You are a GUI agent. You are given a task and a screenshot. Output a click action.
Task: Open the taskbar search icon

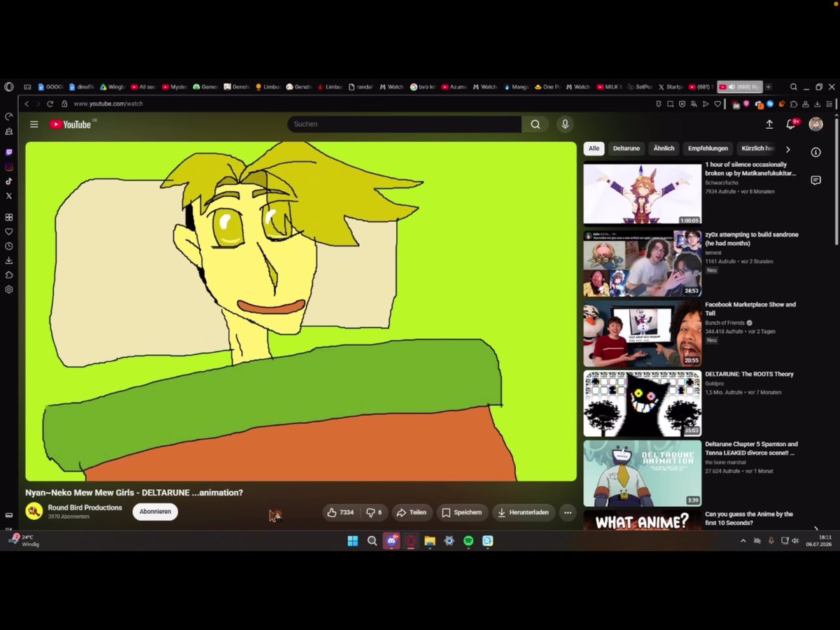(x=372, y=540)
